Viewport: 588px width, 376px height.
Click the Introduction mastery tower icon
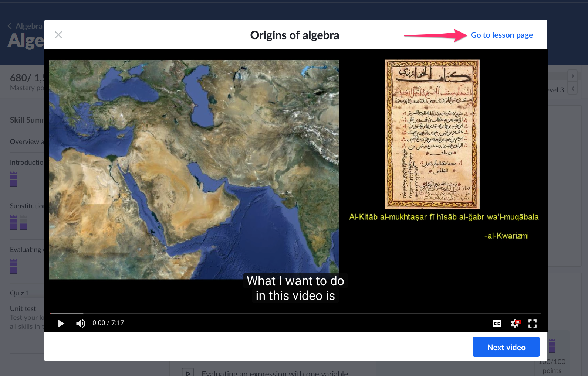(x=14, y=179)
